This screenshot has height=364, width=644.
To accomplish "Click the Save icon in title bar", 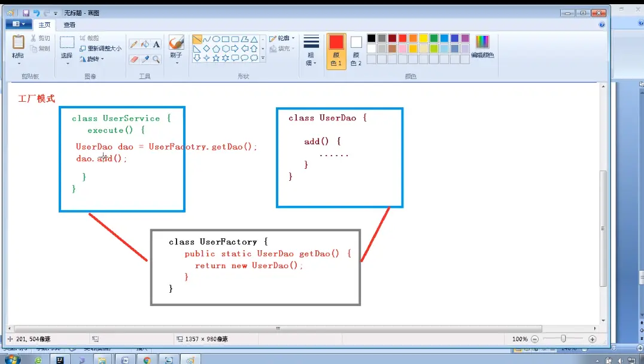I will tap(26, 13).
